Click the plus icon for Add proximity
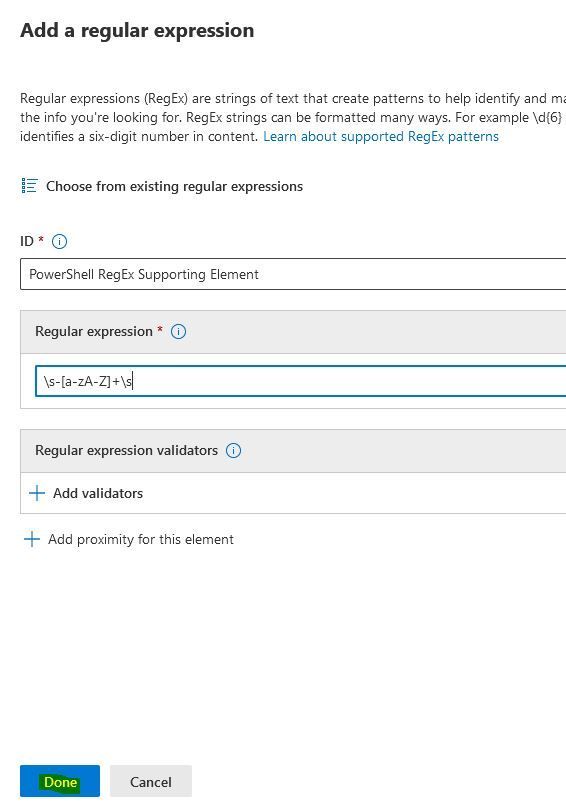566x804 pixels. point(32,539)
